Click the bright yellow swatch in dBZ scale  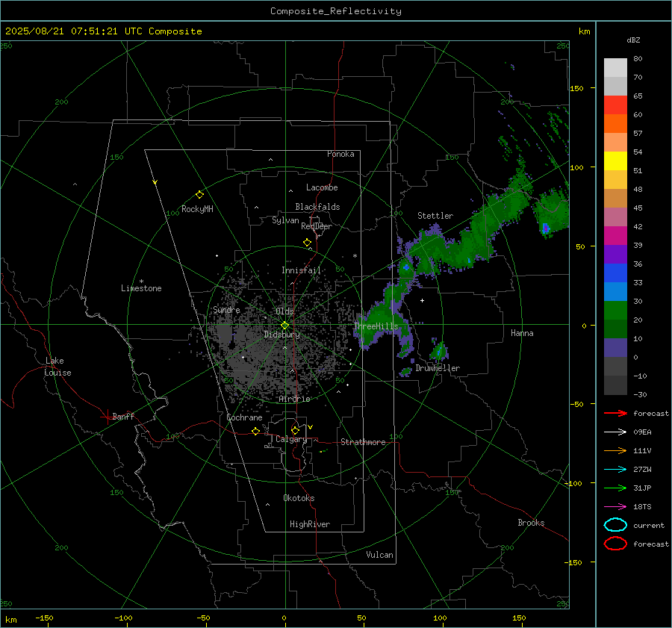[x=615, y=161]
